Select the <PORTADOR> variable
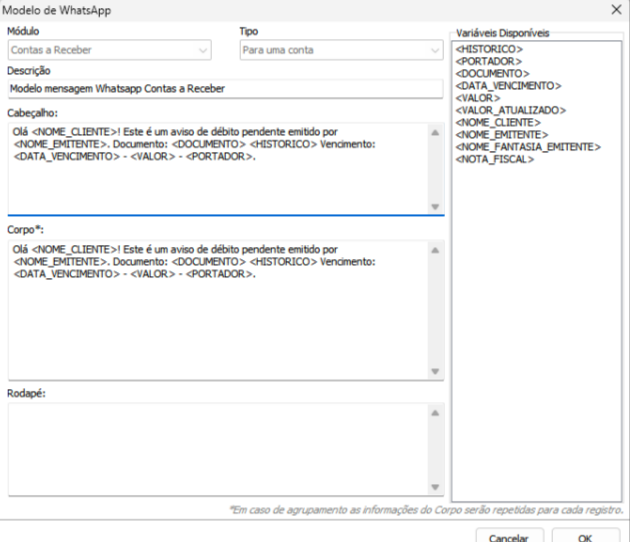The image size is (630, 542). coord(486,61)
